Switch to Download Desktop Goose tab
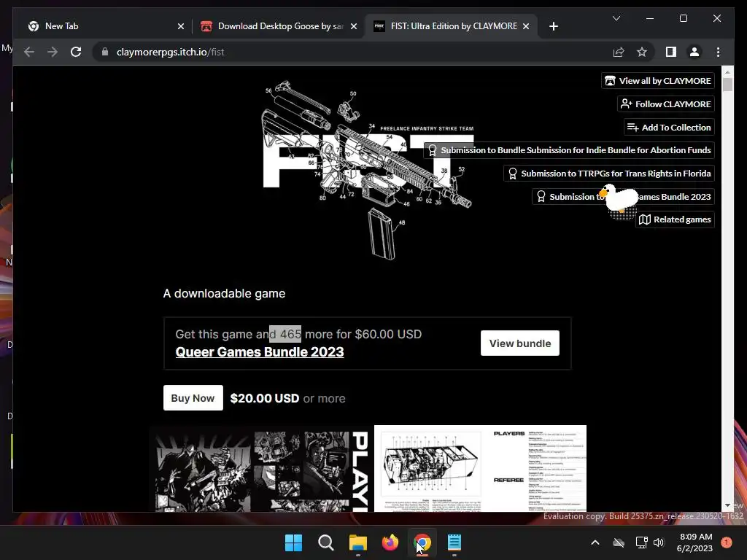The width and height of the screenshot is (747, 560). tap(279, 26)
